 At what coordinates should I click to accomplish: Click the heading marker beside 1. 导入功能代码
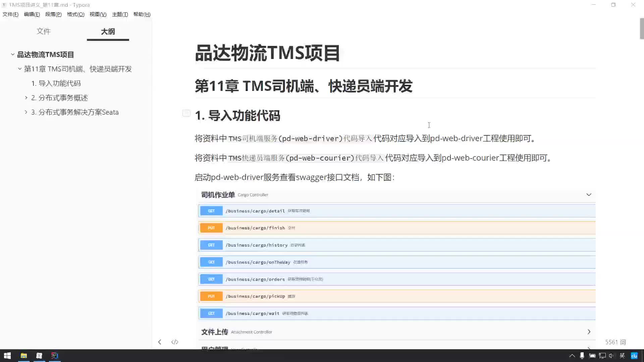click(186, 113)
